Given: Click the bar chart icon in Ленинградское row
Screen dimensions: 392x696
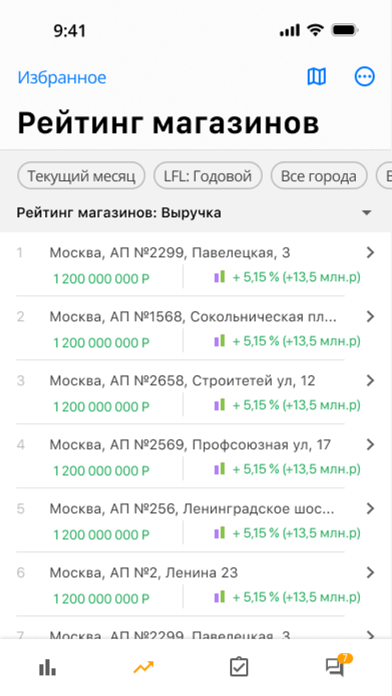Looking at the screenshot, I should [220, 532].
